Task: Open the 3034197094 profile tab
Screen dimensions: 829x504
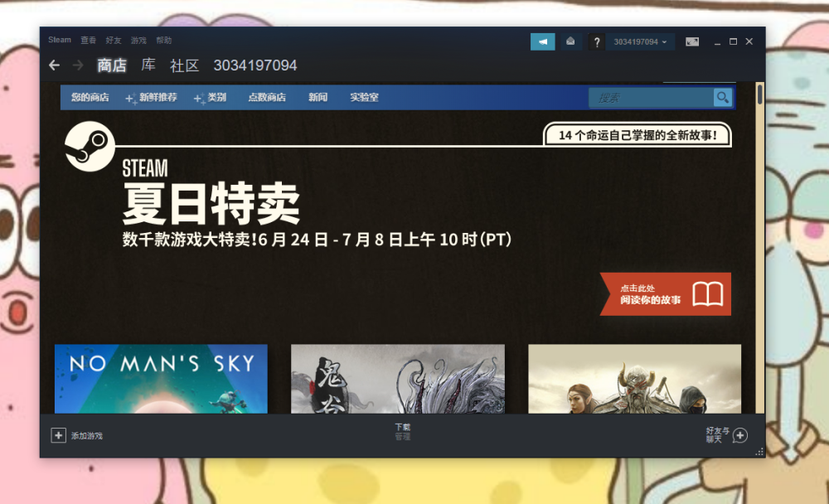Action: [x=255, y=65]
